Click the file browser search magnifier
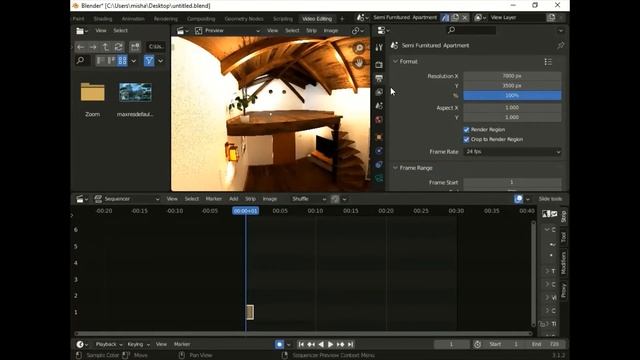Screen dimensions: 640x360 [x=80, y=61]
